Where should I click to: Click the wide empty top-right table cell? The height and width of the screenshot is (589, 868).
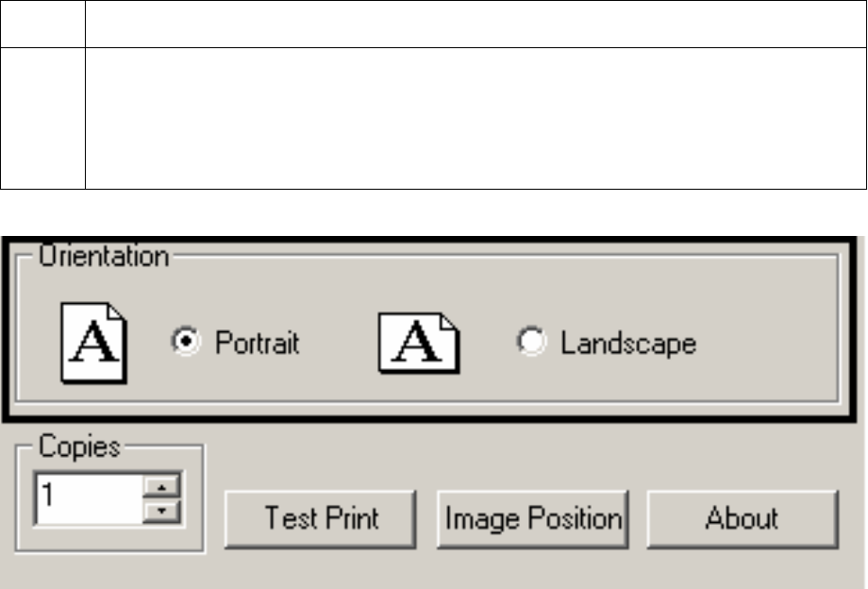tap(475, 24)
